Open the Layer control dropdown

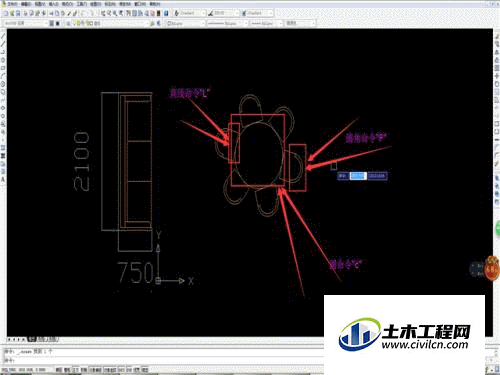tap(110, 23)
